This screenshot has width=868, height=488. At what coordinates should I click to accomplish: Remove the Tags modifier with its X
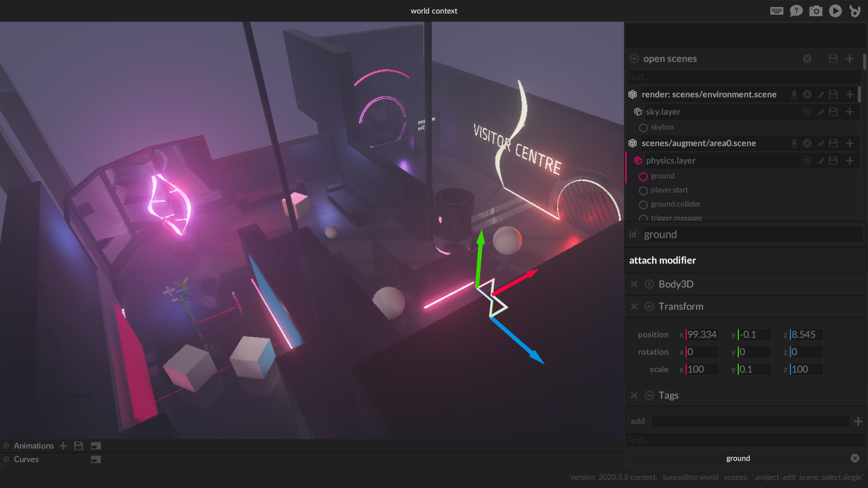coord(634,395)
